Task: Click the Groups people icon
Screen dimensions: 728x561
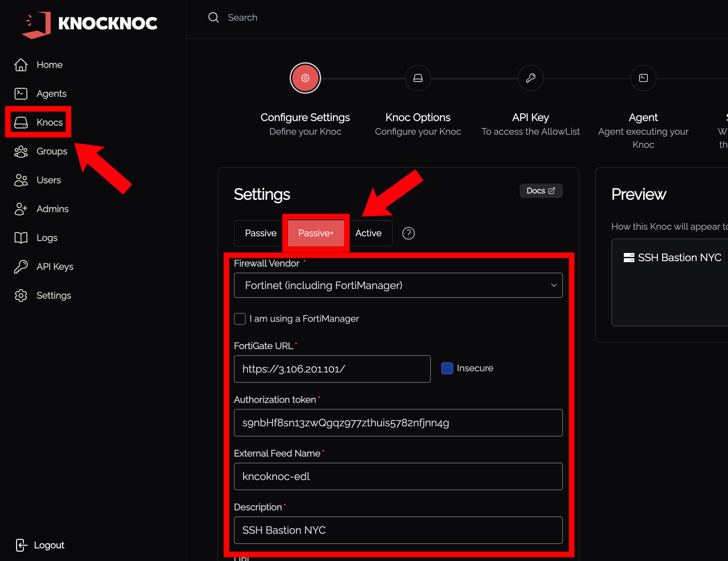Action: click(x=21, y=151)
